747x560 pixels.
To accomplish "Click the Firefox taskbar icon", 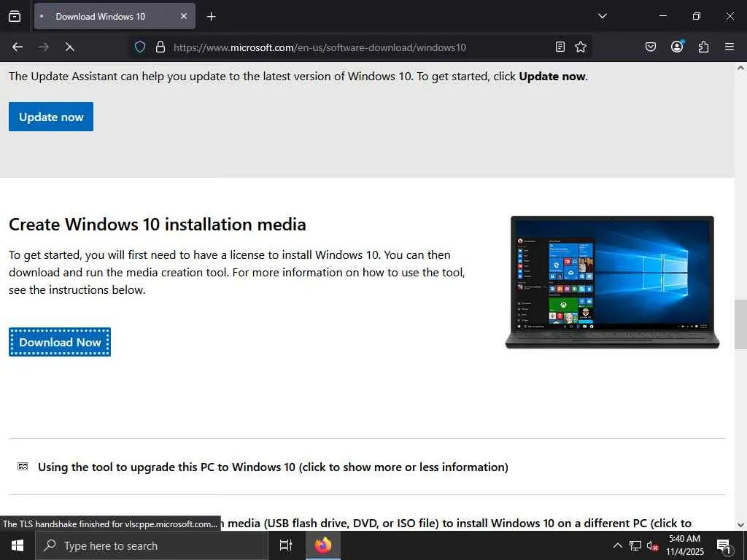I will coord(323,545).
